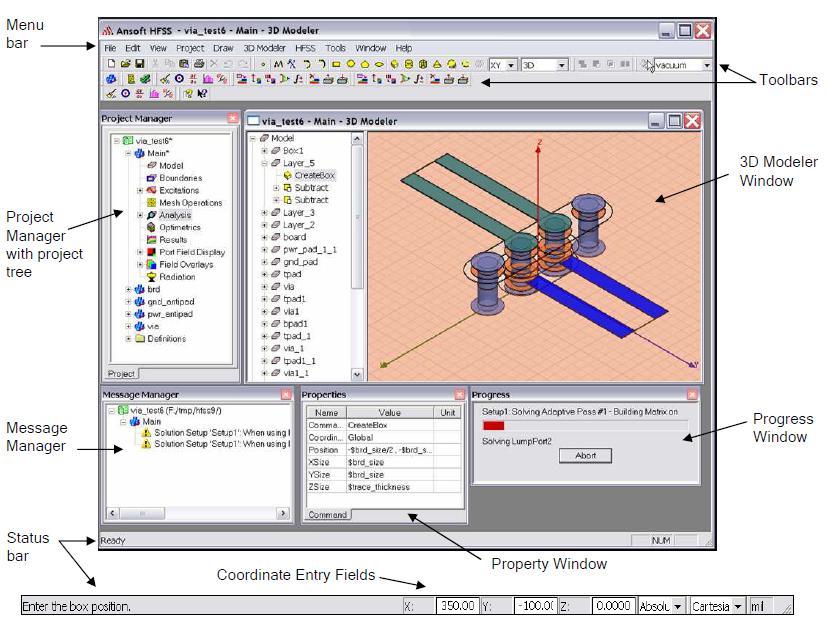The image size is (834, 621).
Task: Click the Abort button in Progress
Action: [585, 456]
